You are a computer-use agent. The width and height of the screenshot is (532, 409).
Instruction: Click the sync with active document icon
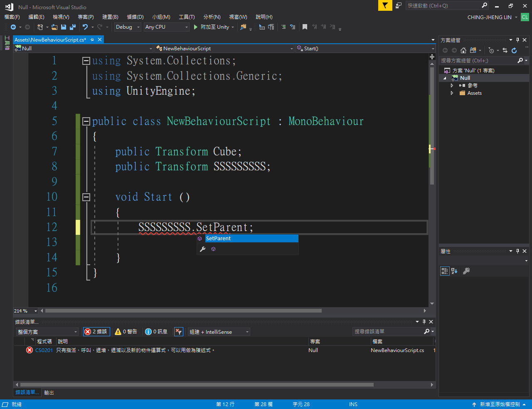click(x=505, y=50)
